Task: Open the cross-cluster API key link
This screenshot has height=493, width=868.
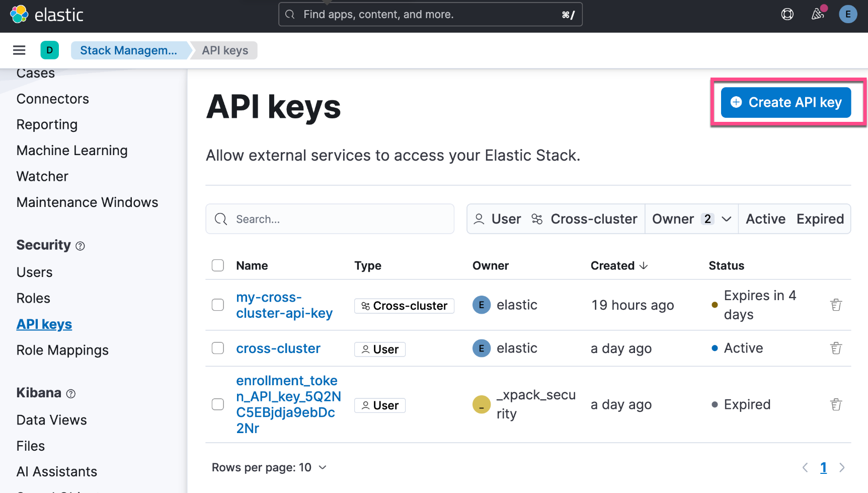Action: pos(278,348)
